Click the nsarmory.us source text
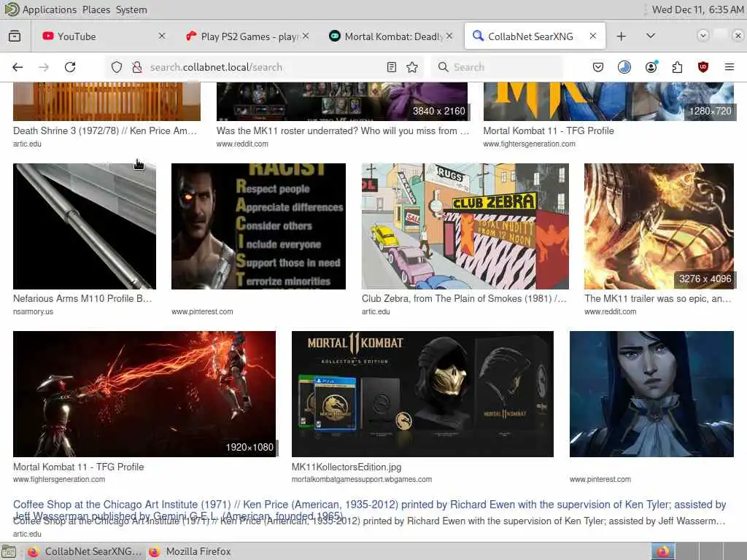The width and height of the screenshot is (747, 560). 33,311
